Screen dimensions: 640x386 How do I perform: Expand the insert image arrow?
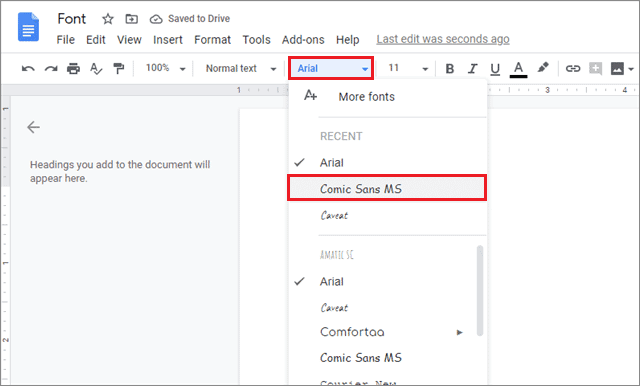631,69
